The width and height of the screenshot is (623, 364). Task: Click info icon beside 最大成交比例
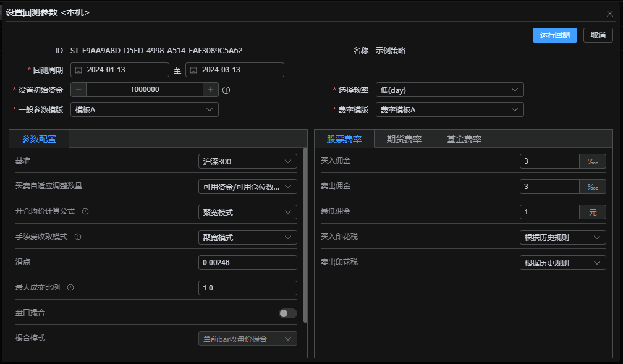coord(70,287)
